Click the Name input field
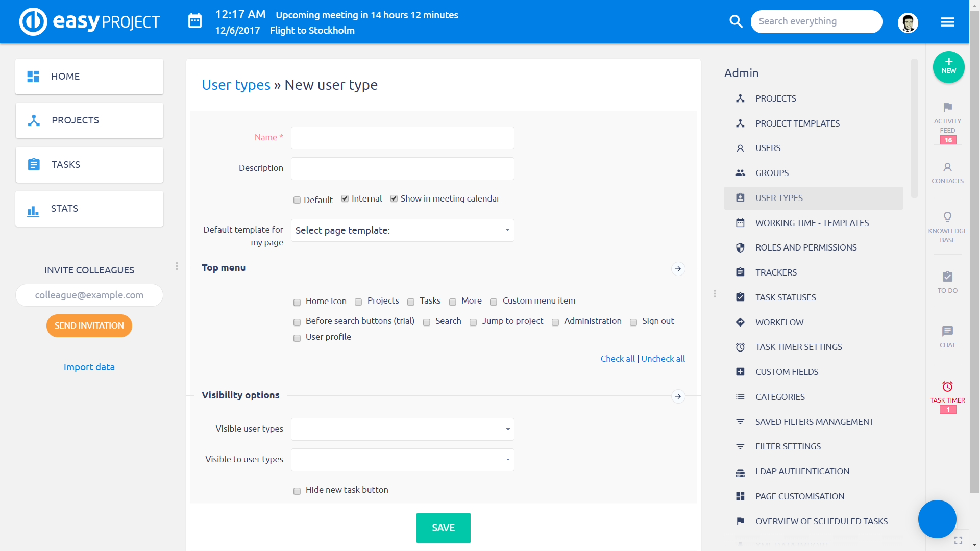The width and height of the screenshot is (980, 551). [x=402, y=138]
